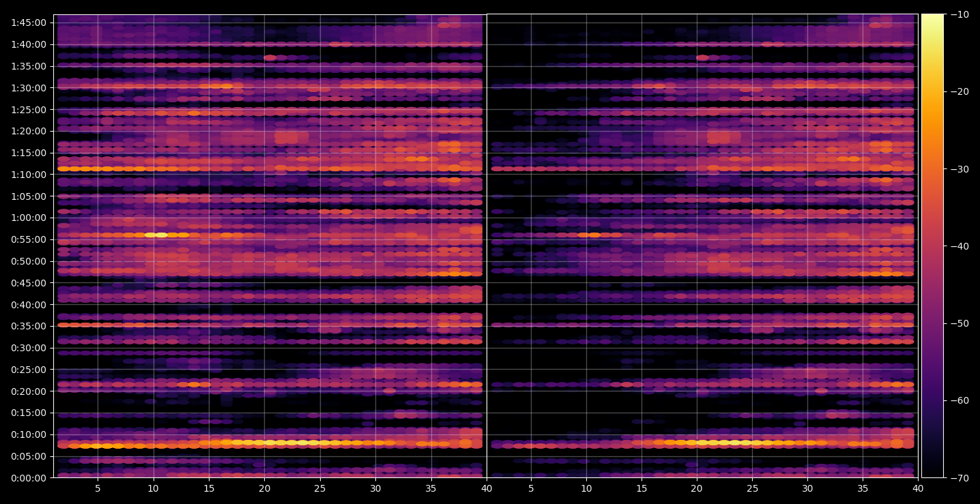
Task: Click the inferno colorbar gradient strip
Action: pos(932,246)
